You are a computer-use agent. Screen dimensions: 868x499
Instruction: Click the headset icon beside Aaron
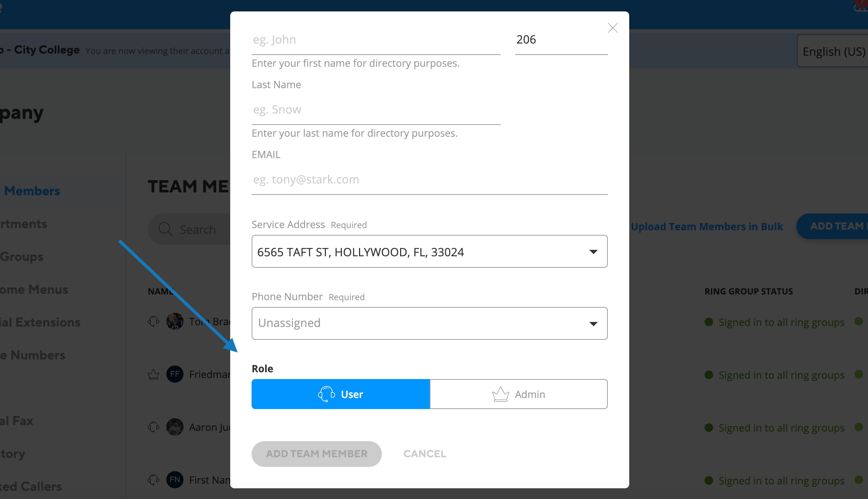153,427
